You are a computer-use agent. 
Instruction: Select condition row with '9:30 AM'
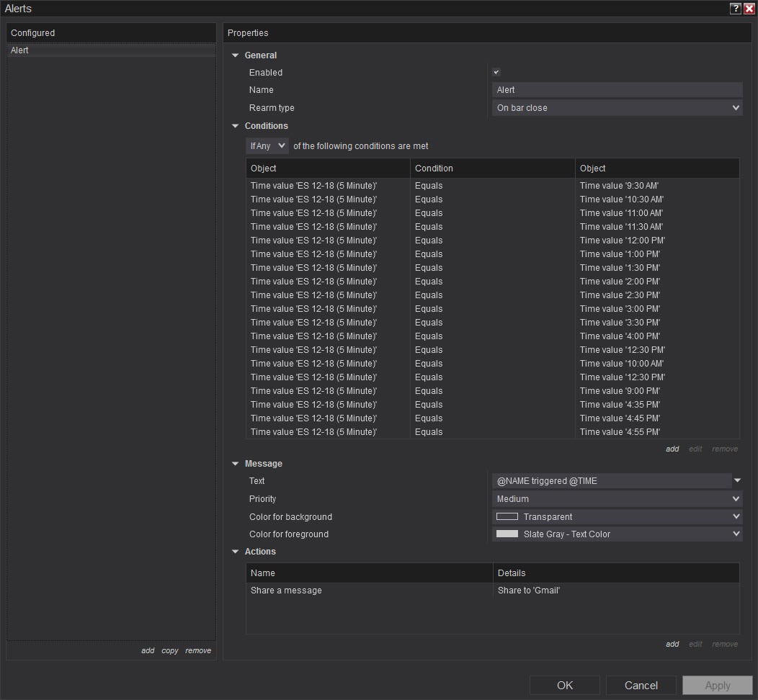pyautogui.click(x=493, y=186)
